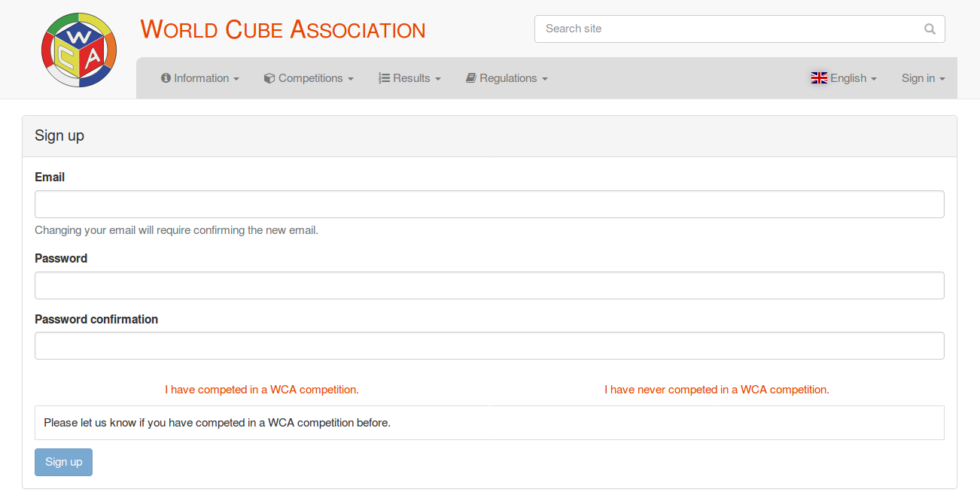Click the UK flag language icon
Screen dimensions: 980x498
tap(819, 78)
